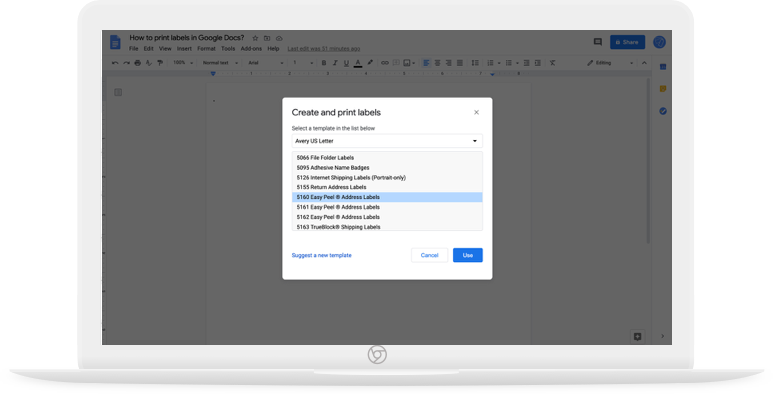773x394 pixels.
Task: Click Last edit was 51 minutes ago
Action: click(323, 49)
